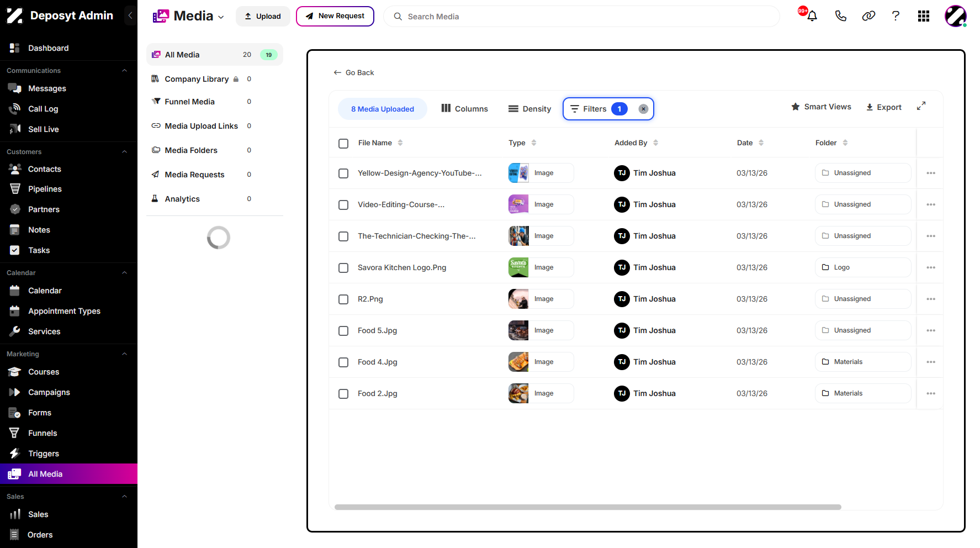Clear the active filter with x icon
The height and width of the screenshot is (548, 980).
click(643, 109)
